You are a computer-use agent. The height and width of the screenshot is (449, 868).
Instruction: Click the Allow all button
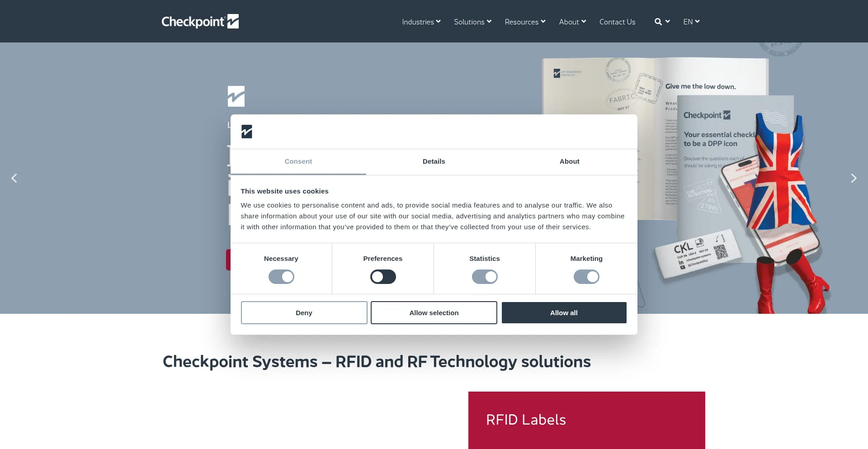pos(564,313)
